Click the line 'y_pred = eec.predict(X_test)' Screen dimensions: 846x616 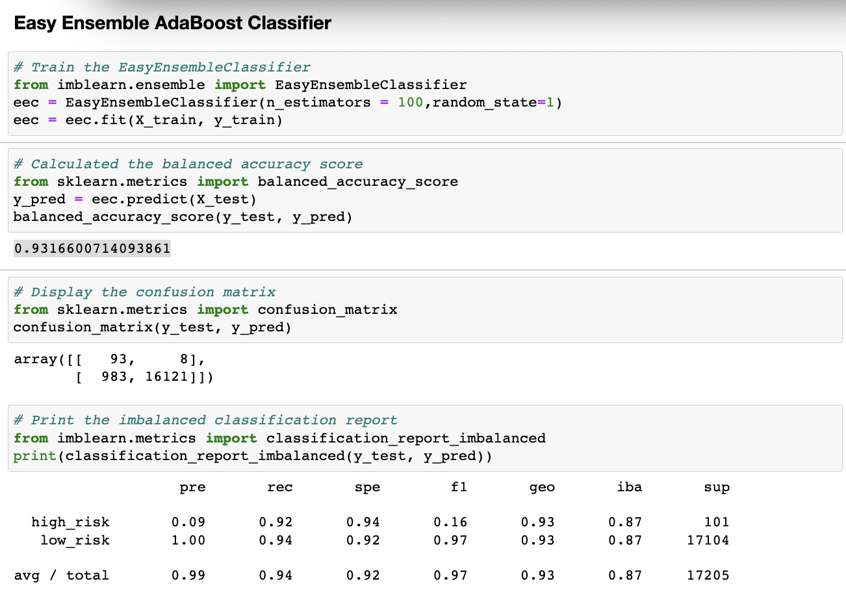pyautogui.click(x=135, y=199)
